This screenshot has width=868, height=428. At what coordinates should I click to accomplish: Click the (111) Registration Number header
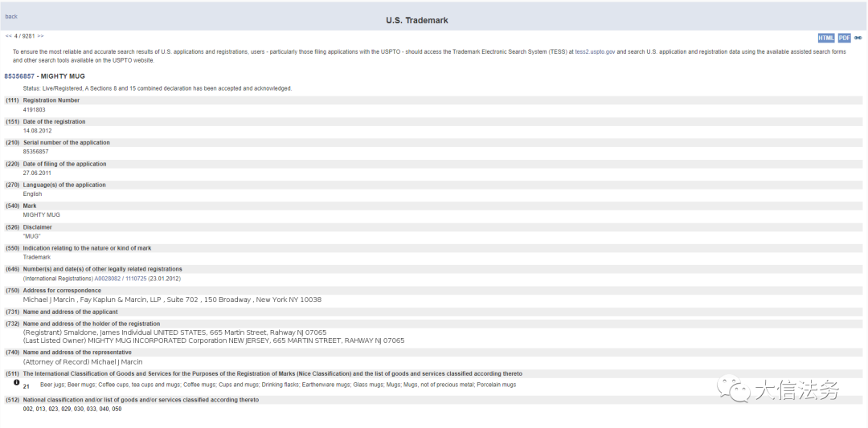click(x=433, y=100)
